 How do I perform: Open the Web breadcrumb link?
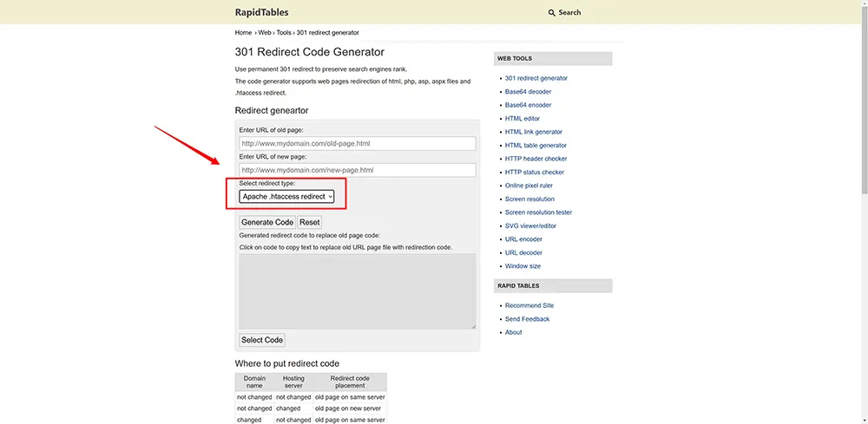coord(264,33)
